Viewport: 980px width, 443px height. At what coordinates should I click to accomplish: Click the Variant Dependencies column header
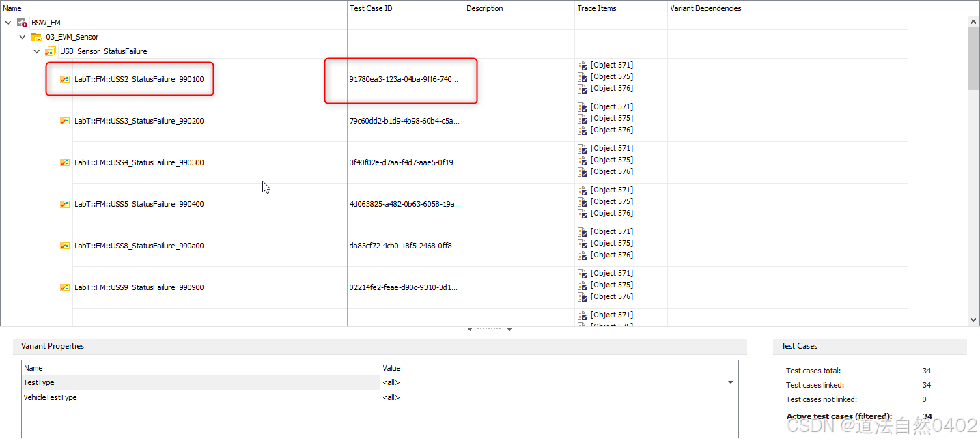(705, 8)
